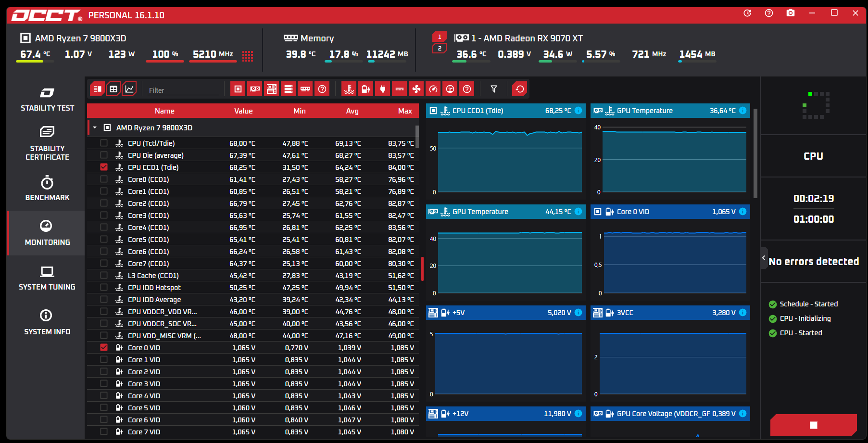The width and height of the screenshot is (868, 443).
Task: Filter sensors by temperature type icon
Action: click(349, 89)
